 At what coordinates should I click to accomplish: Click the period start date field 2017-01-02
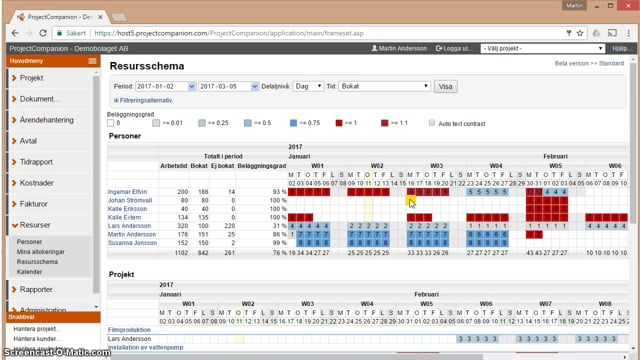point(162,87)
